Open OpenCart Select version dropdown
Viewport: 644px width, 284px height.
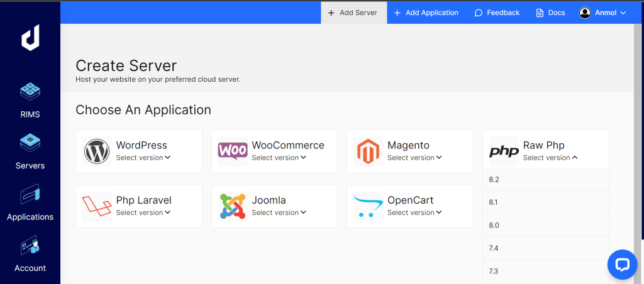[x=414, y=212]
